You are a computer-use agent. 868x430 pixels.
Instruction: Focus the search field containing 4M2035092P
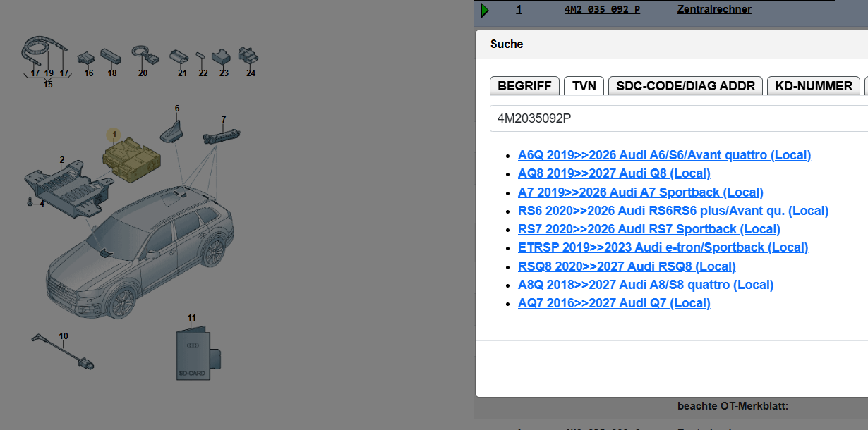pyautogui.click(x=679, y=118)
